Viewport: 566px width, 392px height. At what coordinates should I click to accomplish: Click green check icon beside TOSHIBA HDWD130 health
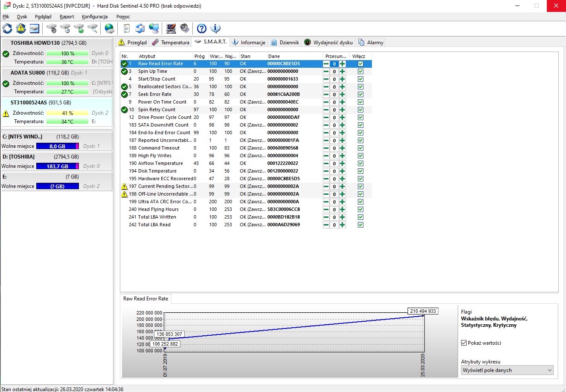[x=6, y=54]
